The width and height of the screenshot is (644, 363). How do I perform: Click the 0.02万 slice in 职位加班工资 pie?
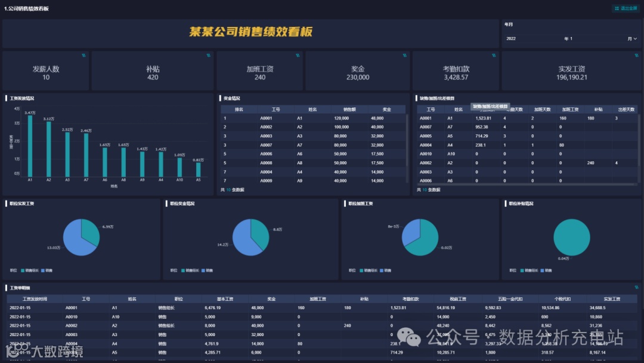coord(425,241)
